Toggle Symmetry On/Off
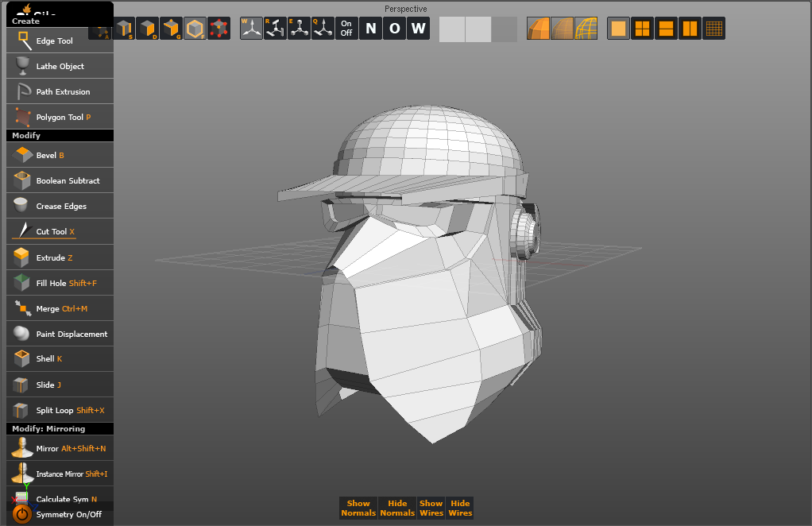This screenshot has width=812, height=526. (60, 514)
